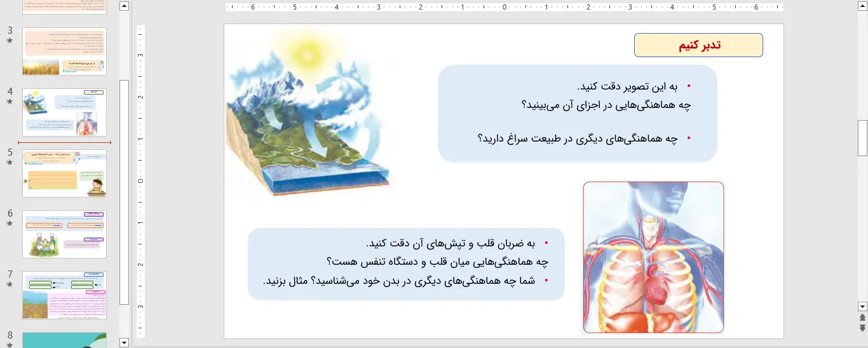This screenshot has width=868, height=348.
Task: Click the animation star under slide 5
Action: coord(10,163)
